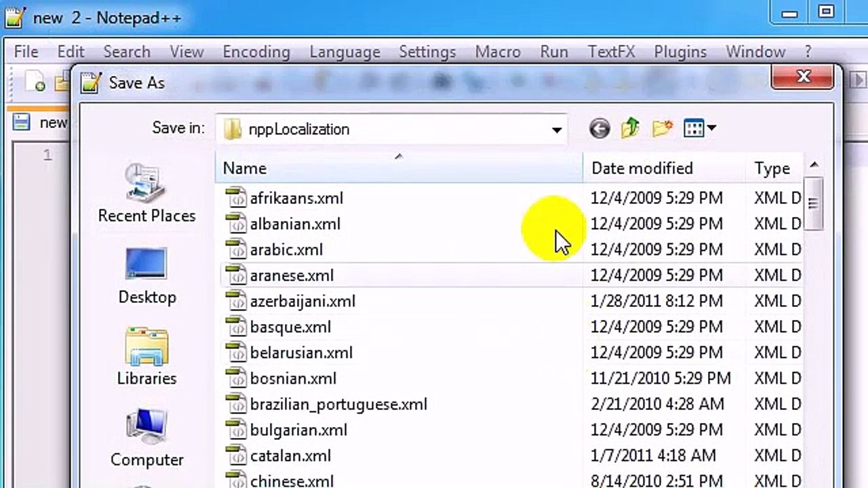Open the Encoding menu

coord(256,52)
